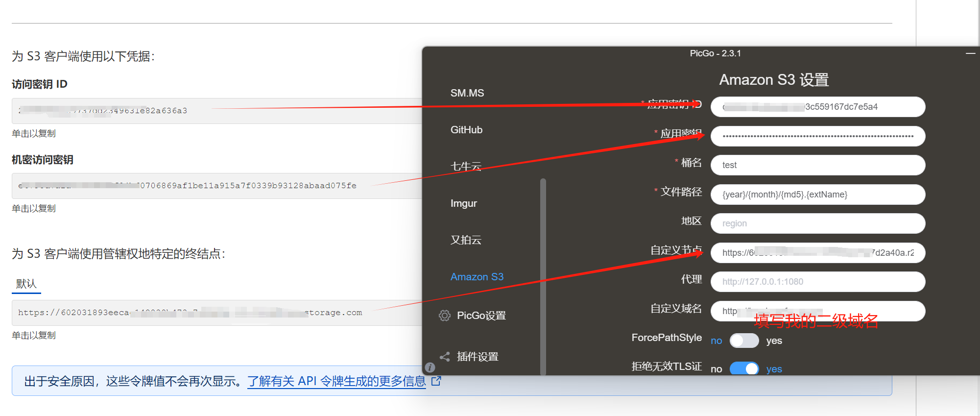Click the proxy input field

(817, 282)
